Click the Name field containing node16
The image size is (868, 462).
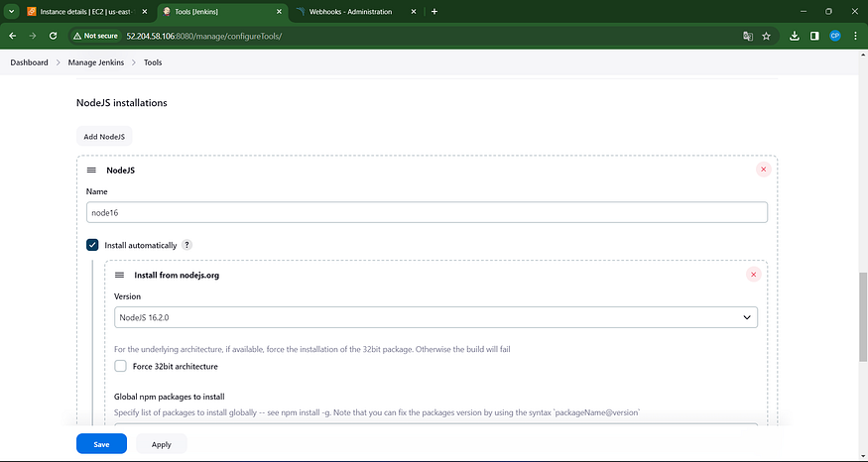427,212
